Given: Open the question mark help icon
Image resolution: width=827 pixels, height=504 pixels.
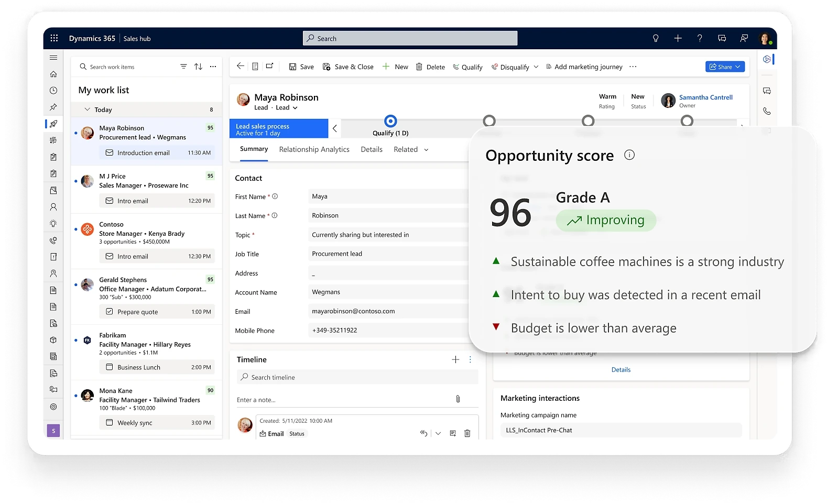Looking at the screenshot, I should [x=700, y=38].
